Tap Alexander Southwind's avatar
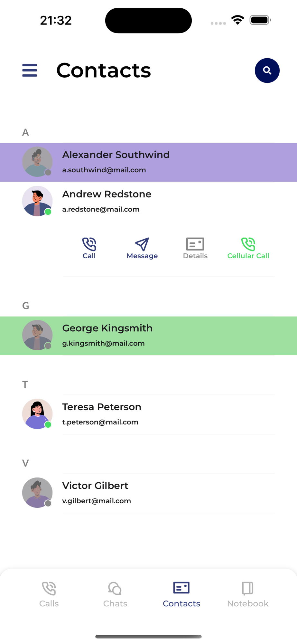 37,162
